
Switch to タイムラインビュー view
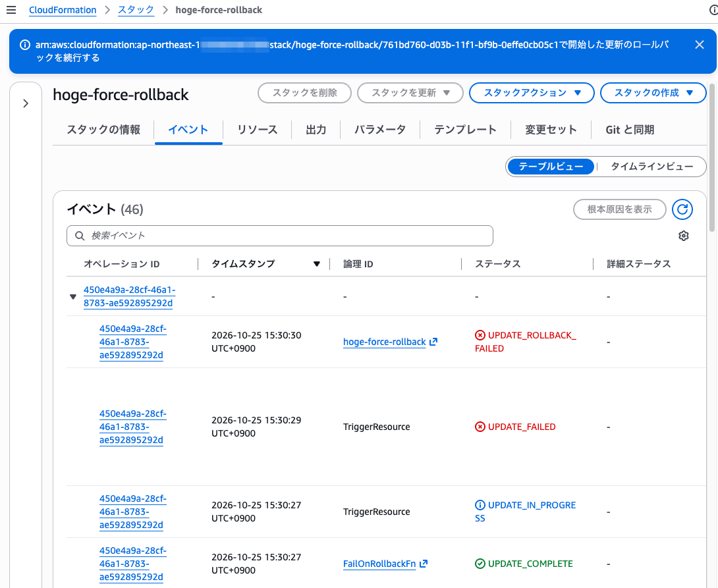point(652,167)
